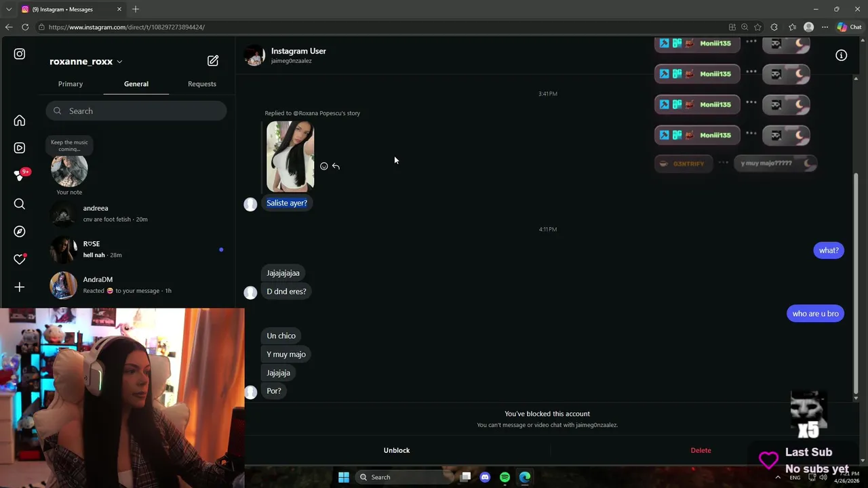Viewport: 868px width, 488px height.
Task: Click Create plus icon in sidebar
Action: tap(20, 287)
